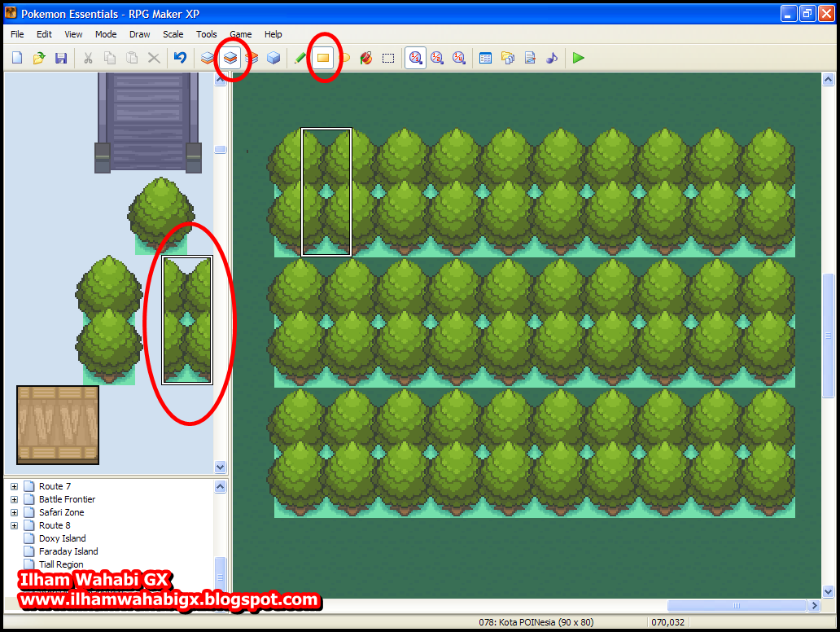Select the Doxy Island map
Viewport: 840px width, 632px height.
[x=62, y=538]
